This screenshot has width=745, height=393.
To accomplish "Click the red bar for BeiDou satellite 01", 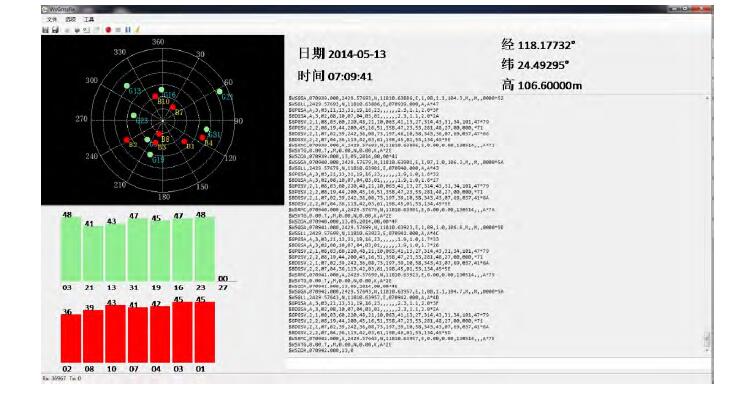I will pyautogui.click(x=205, y=332).
